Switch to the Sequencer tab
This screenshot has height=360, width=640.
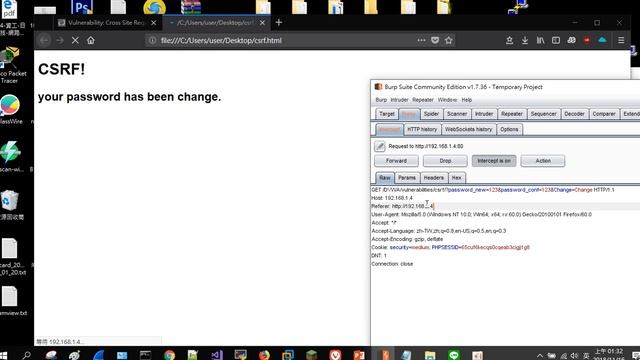(x=543, y=114)
